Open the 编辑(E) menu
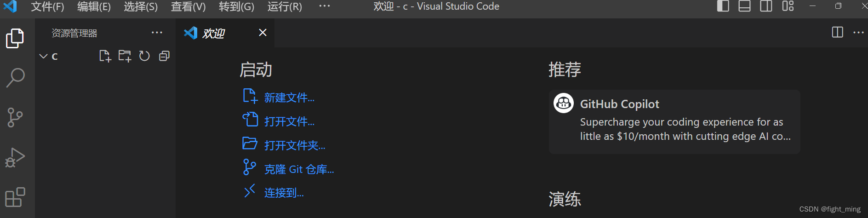The height and width of the screenshot is (218, 868). (x=94, y=6)
